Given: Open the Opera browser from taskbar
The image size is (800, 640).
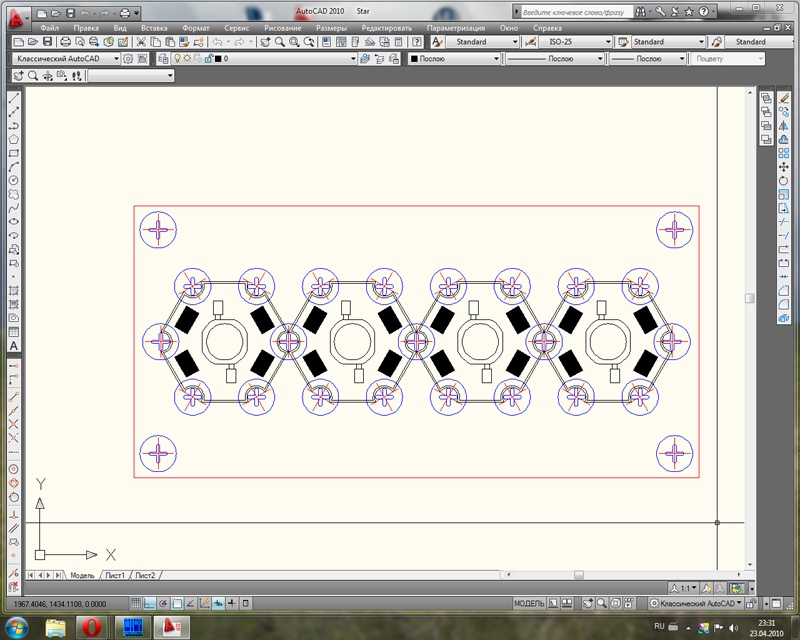Looking at the screenshot, I should (91, 627).
